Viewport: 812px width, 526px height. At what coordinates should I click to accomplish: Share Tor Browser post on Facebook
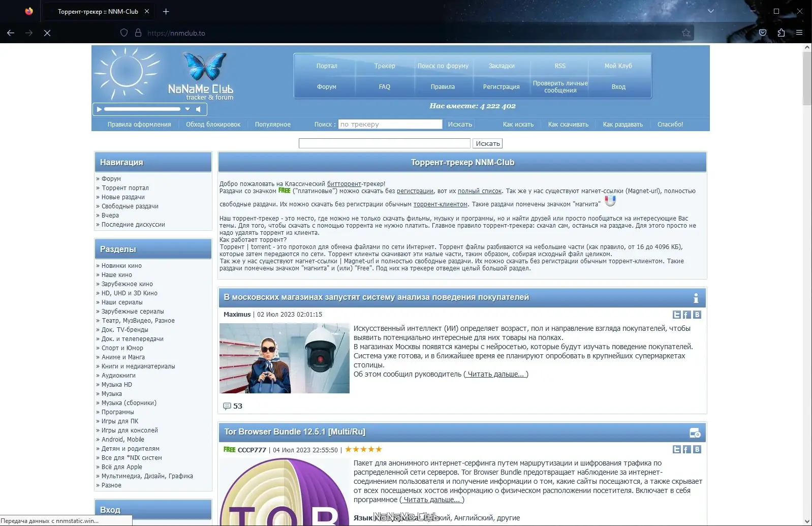click(686, 449)
